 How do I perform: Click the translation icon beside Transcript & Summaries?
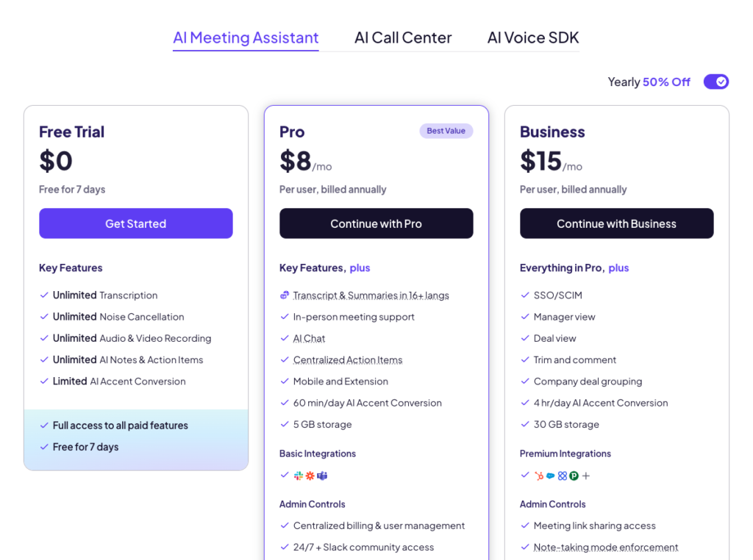285,295
